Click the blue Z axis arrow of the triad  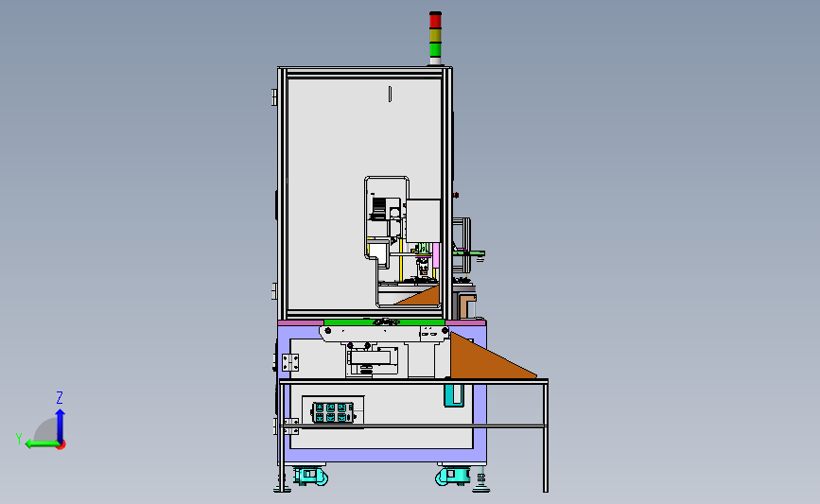pyautogui.click(x=61, y=425)
